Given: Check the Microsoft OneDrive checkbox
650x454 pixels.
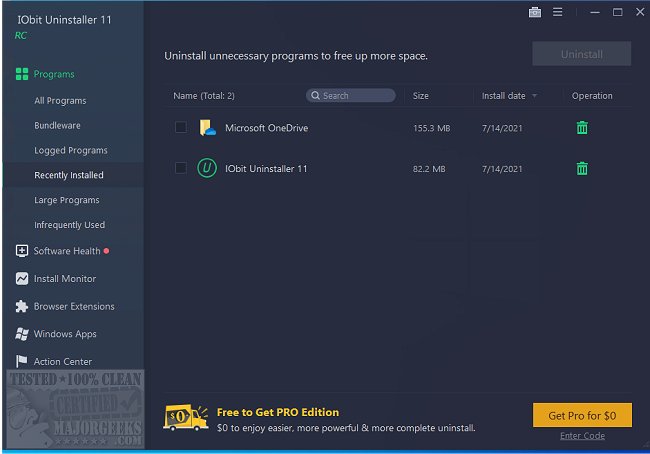Looking at the screenshot, I should coord(181,127).
